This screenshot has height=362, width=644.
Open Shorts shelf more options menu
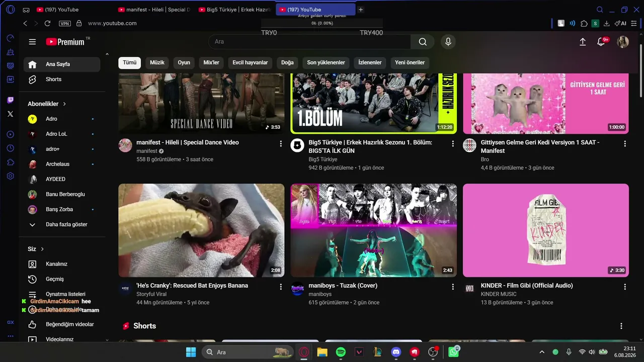pos(621,326)
